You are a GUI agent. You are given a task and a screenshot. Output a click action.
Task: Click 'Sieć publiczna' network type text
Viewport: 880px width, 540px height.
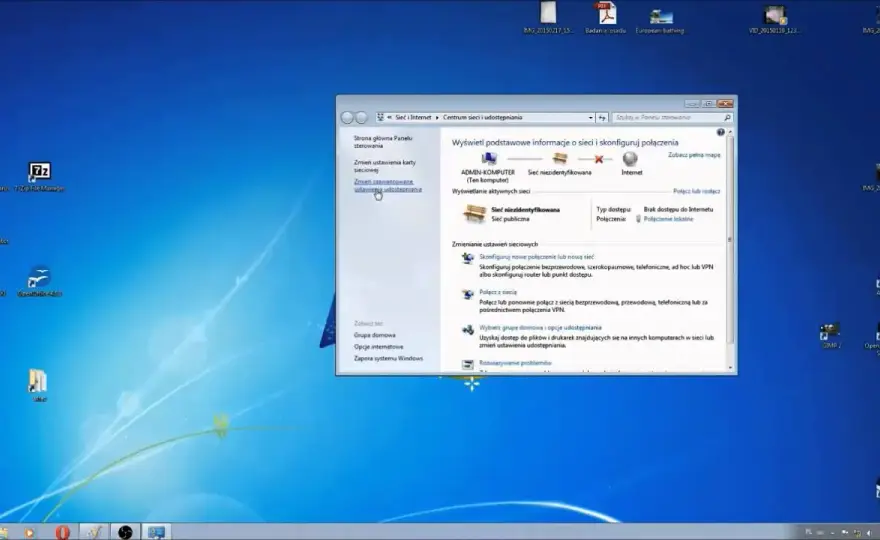[x=510, y=219]
